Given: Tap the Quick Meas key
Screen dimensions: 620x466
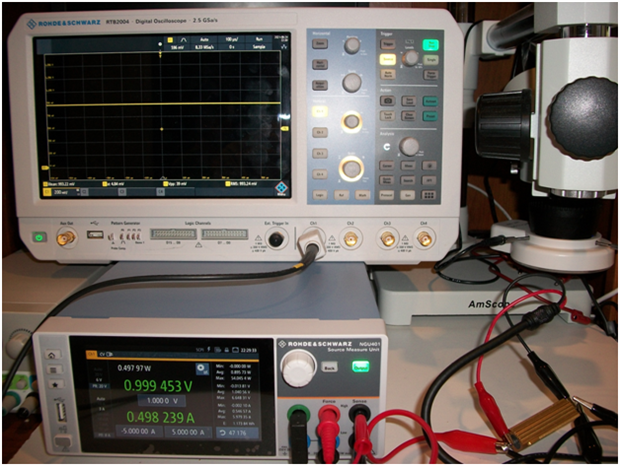Looking at the screenshot, I should (x=387, y=181).
